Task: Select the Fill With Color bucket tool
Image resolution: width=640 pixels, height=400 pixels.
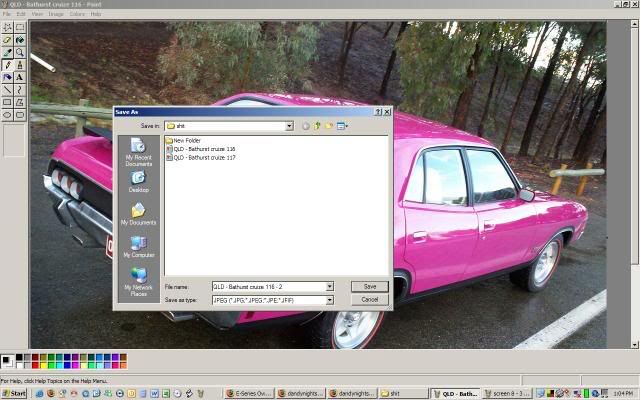Action: click(20, 40)
